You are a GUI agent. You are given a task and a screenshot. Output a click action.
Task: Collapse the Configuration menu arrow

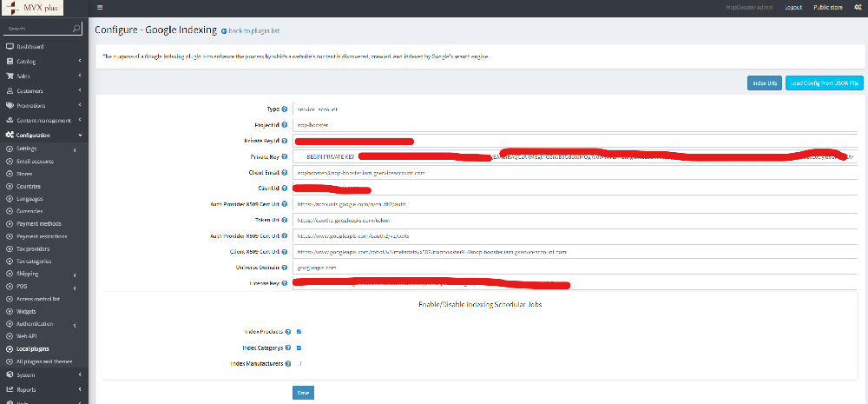click(80, 136)
